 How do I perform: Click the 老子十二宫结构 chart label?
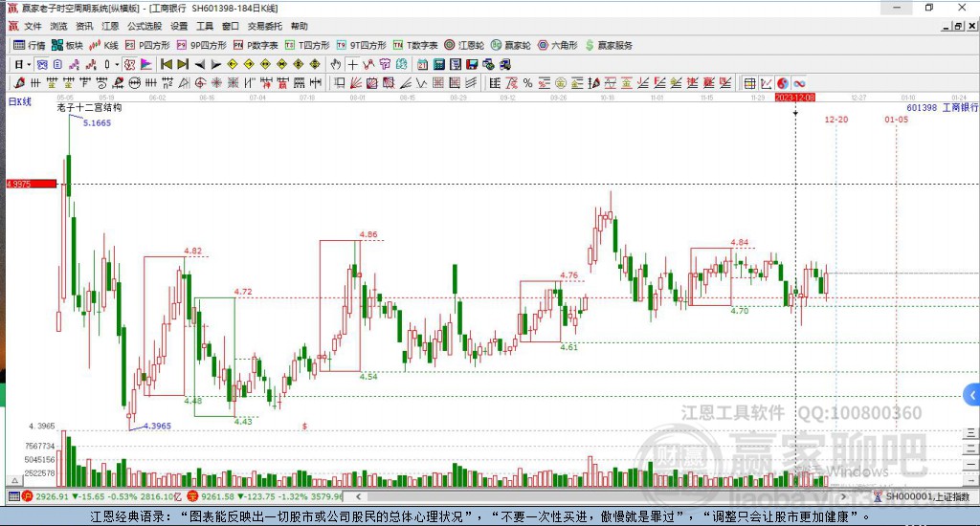[x=89, y=107]
